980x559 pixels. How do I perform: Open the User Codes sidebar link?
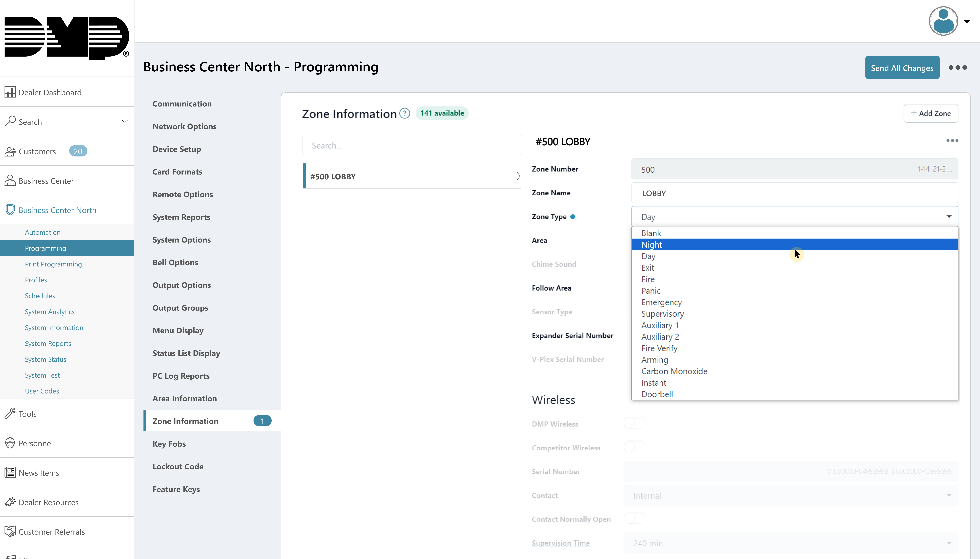42,391
